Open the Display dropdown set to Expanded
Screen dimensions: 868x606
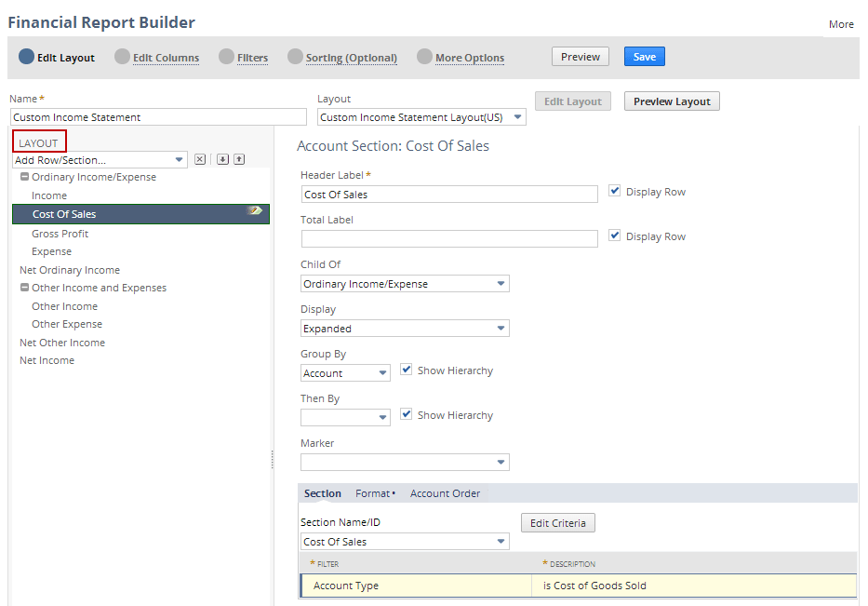[406, 329]
